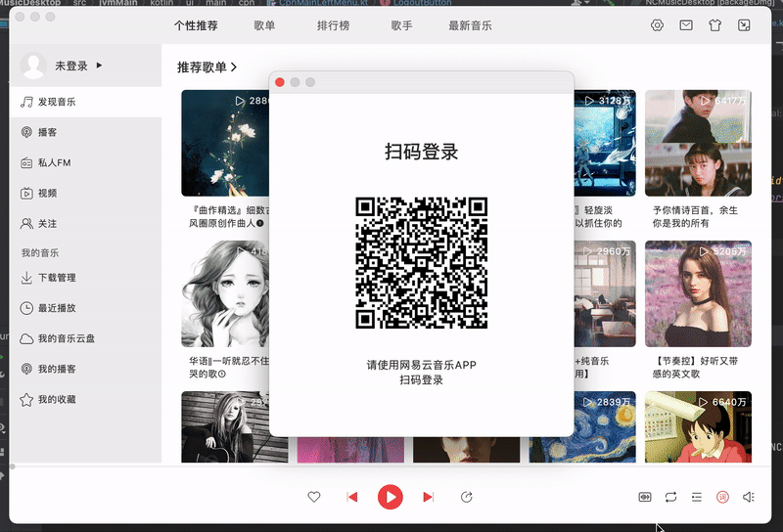Click the 我的音乐云盘 cloud icon

[x=26, y=339]
